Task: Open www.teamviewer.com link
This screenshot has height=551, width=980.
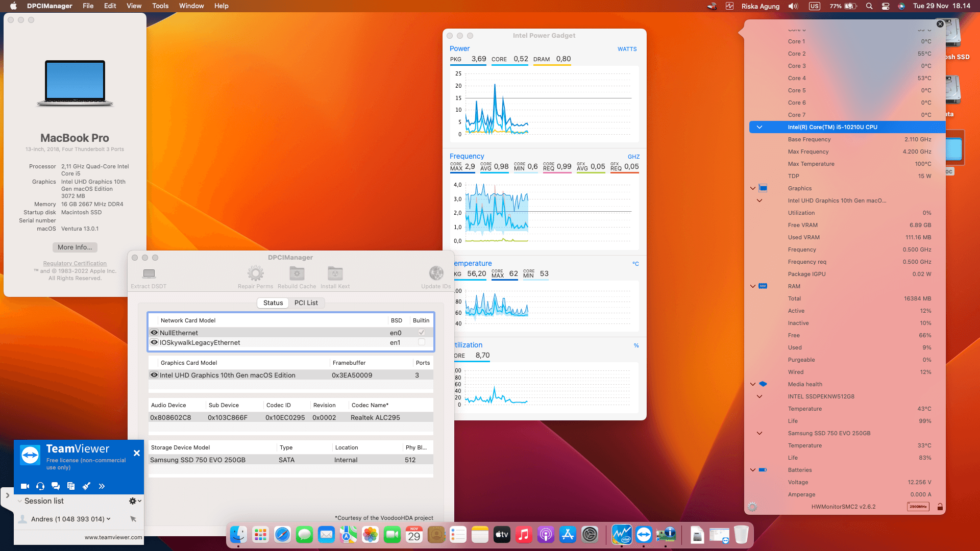Action: (113, 537)
